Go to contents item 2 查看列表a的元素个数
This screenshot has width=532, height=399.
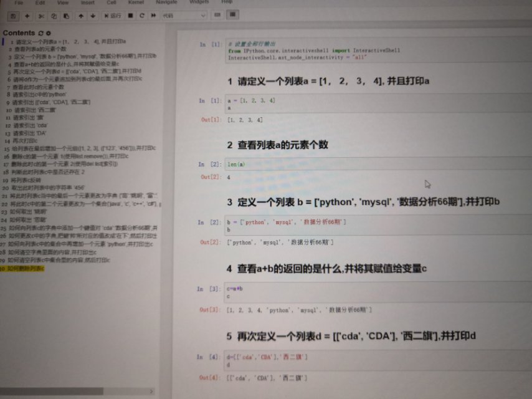(37, 49)
